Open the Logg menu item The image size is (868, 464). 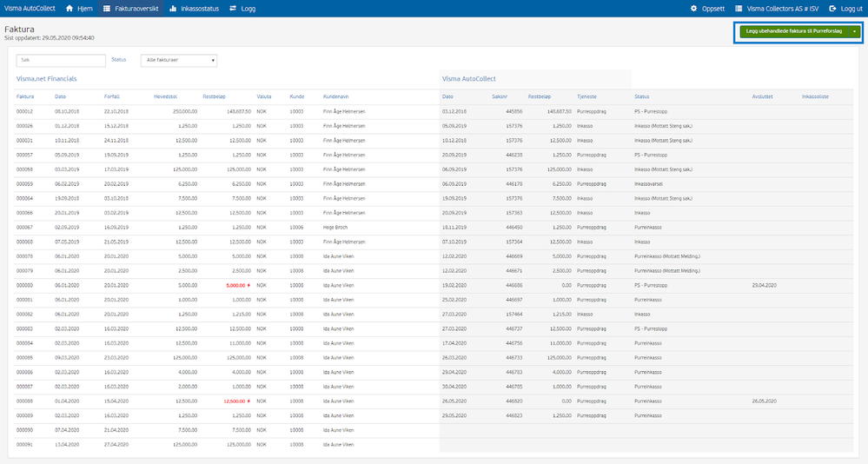[x=242, y=9]
